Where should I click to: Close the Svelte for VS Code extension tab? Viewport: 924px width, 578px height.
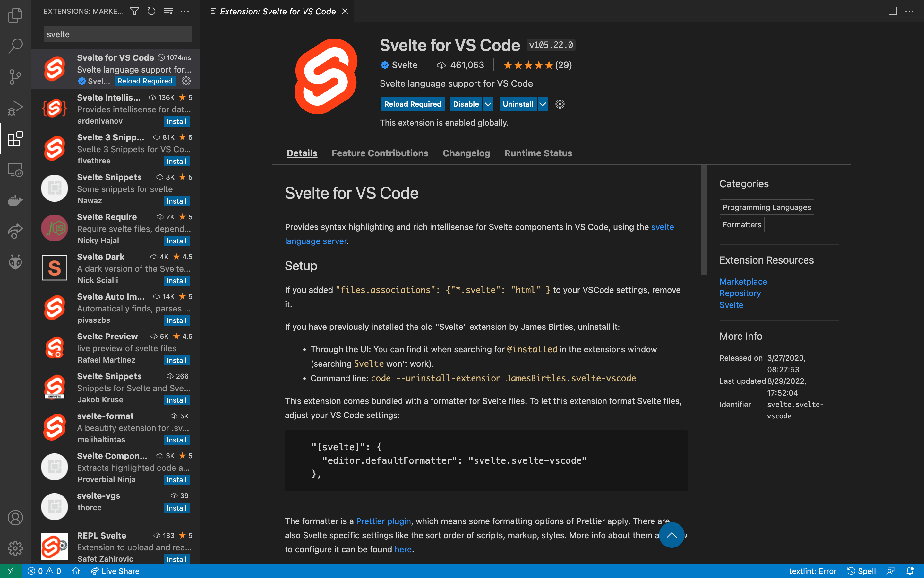(345, 12)
